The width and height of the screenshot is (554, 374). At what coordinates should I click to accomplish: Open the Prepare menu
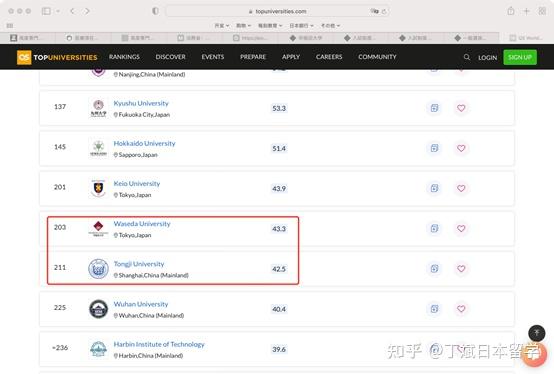point(253,57)
